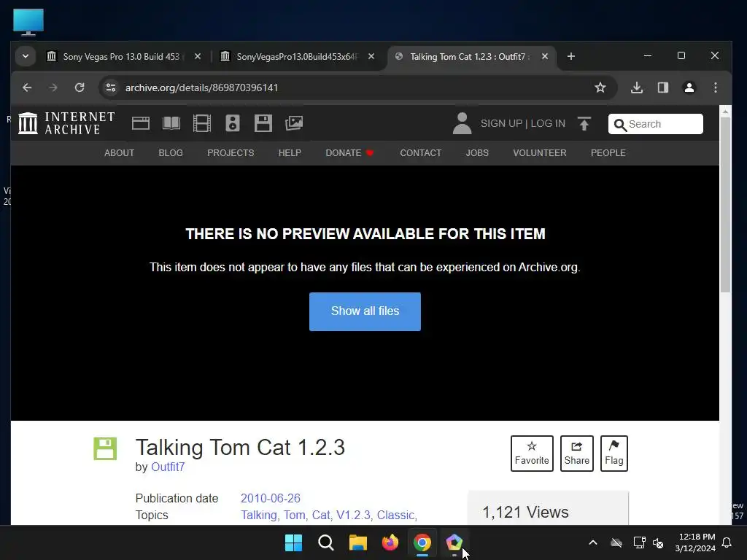The height and width of the screenshot is (560, 747).
Task: Open Chrome downloads icon
Action: coord(636,87)
